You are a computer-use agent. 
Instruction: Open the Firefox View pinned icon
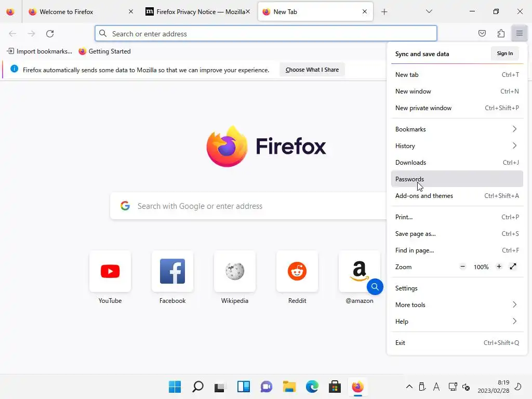click(10, 12)
